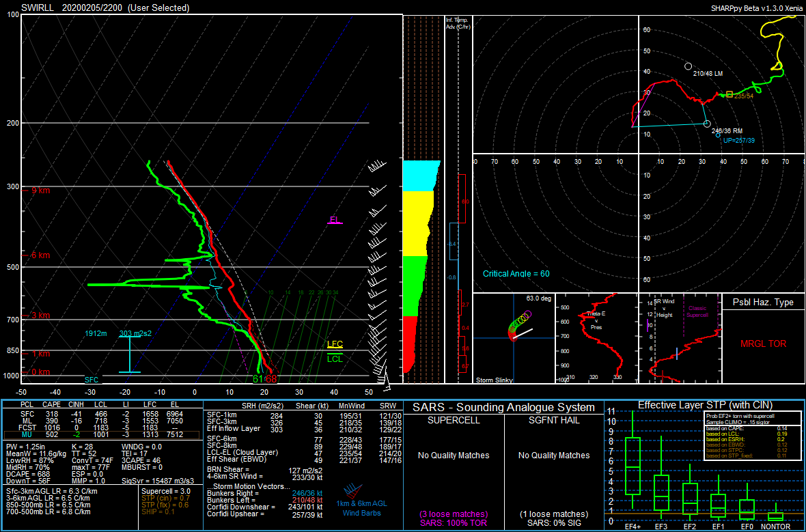The image size is (806, 532).
Task: Click the Bunkers left mover circle marker on hodograph
Action: click(689, 66)
